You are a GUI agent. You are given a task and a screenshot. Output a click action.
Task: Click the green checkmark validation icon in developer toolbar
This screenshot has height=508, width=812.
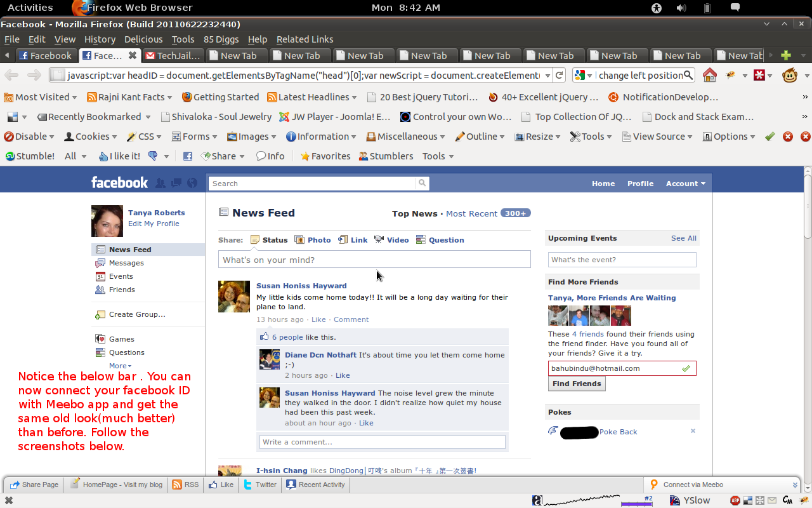[x=769, y=137]
